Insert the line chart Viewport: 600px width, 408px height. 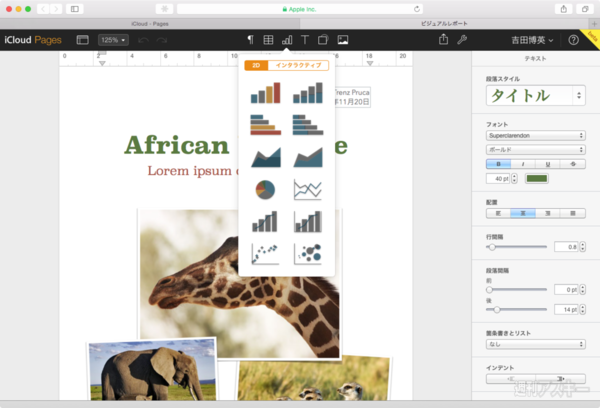click(308, 189)
